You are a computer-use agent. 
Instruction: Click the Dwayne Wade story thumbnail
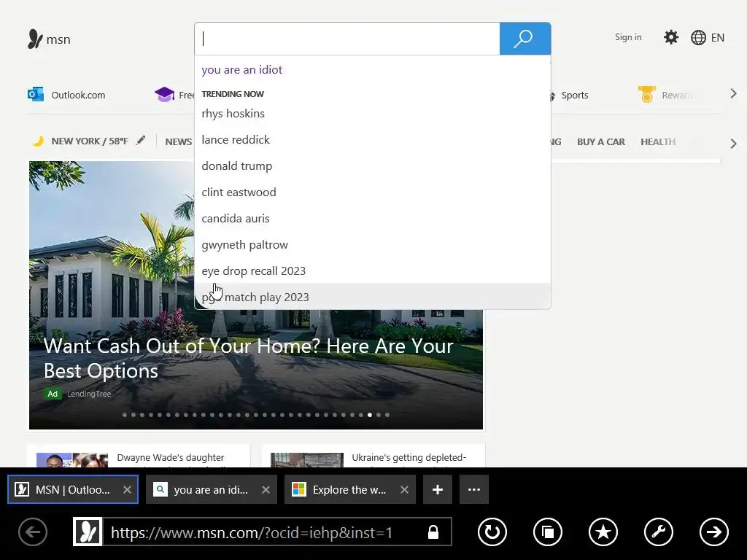coord(72,459)
